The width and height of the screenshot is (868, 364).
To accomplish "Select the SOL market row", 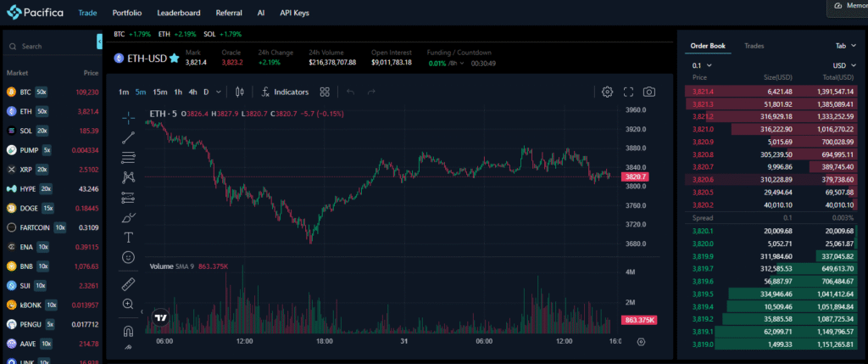I will pyautogui.click(x=53, y=132).
